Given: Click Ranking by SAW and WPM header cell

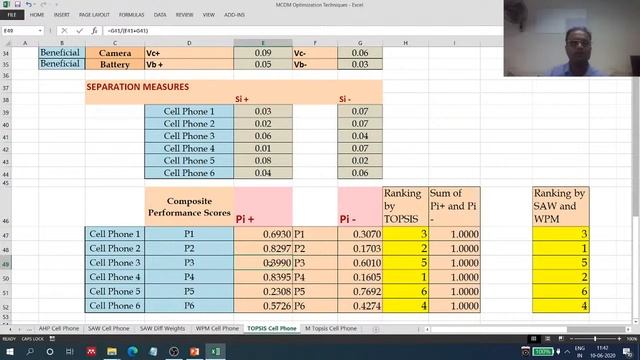Looking at the screenshot, I should click(x=561, y=206).
